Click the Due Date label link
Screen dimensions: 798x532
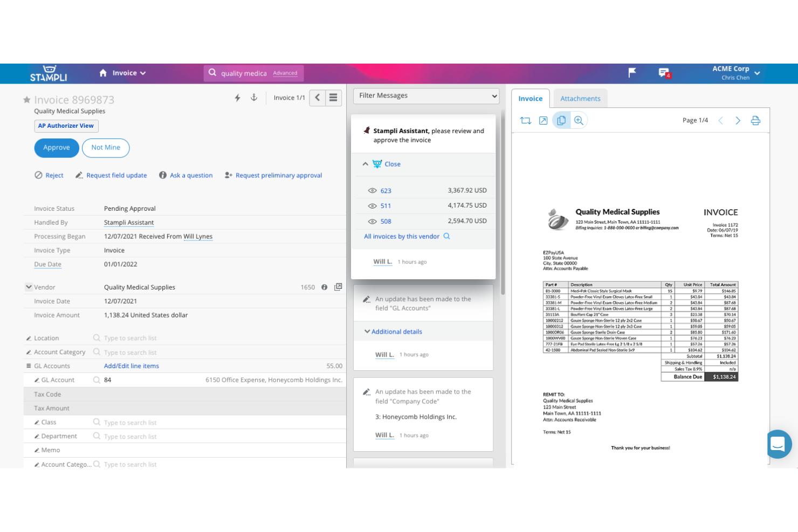pyautogui.click(x=47, y=265)
